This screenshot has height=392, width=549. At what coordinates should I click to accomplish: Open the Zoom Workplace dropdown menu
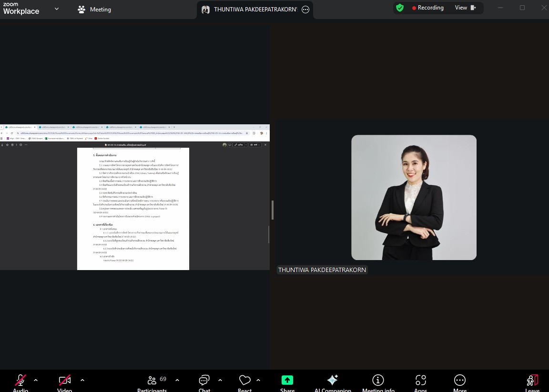57,9
